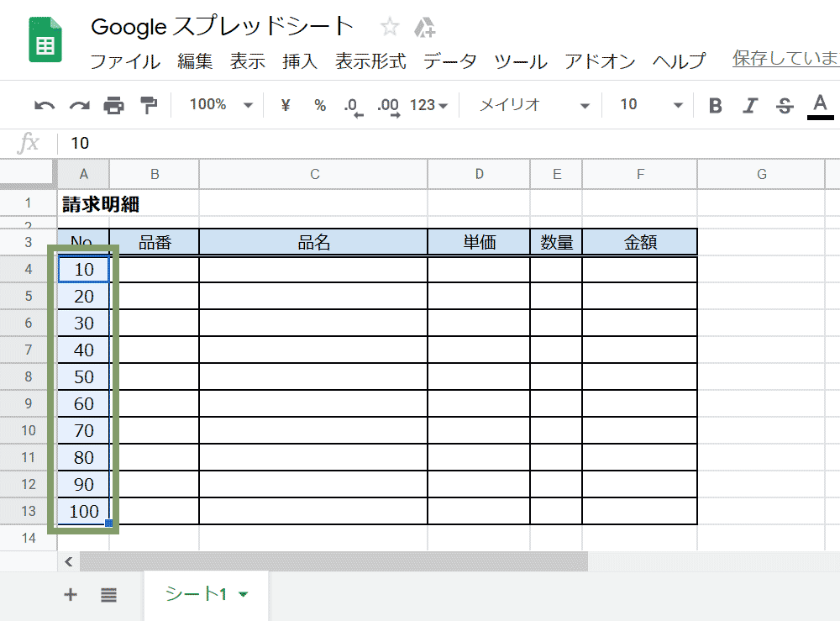Screen dimensions: 840x621
Task: Open the メイリオ font dropdown
Action: [529, 104]
